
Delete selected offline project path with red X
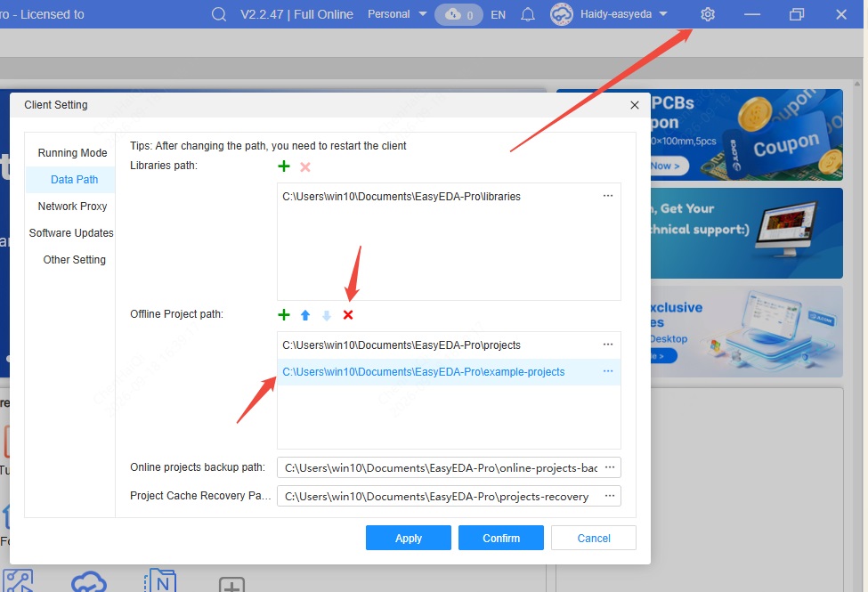(x=347, y=315)
